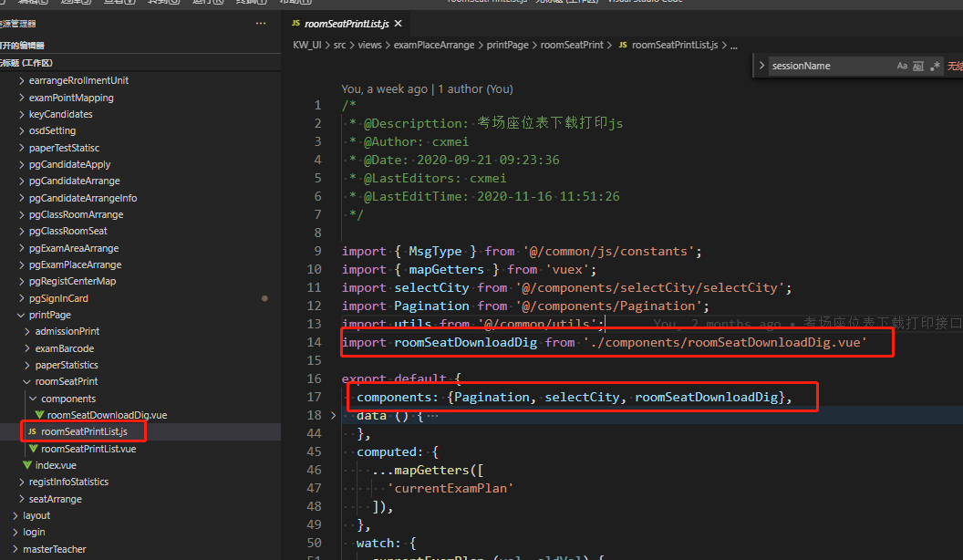Open roomSeatPrintList.vue file

point(88,449)
